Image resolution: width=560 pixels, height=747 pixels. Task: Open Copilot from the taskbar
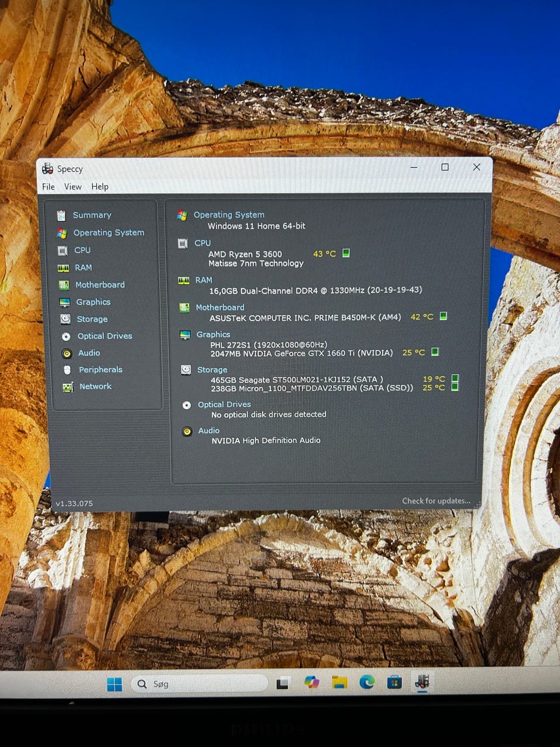(311, 682)
